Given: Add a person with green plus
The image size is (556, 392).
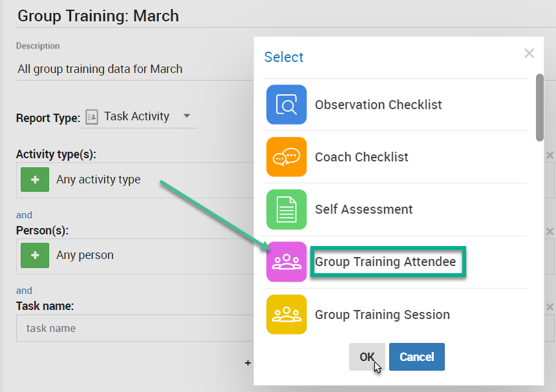Looking at the screenshot, I should pyautogui.click(x=35, y=255).
